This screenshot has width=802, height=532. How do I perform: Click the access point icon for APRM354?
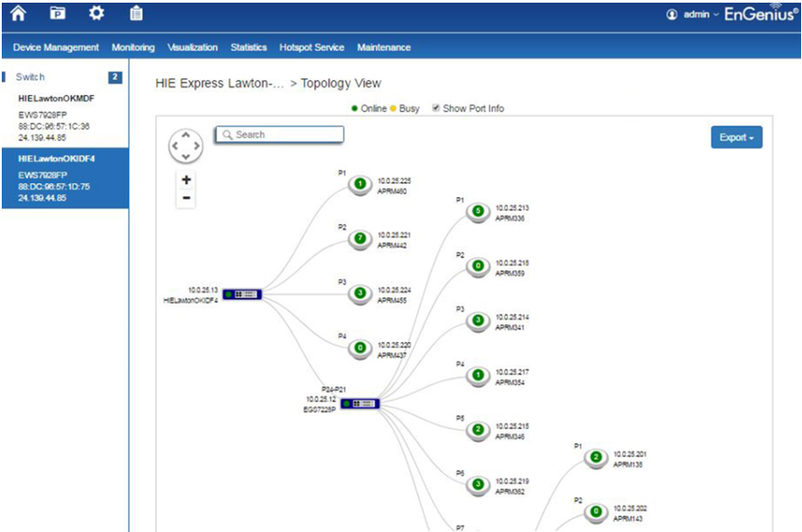coord(478,376)
